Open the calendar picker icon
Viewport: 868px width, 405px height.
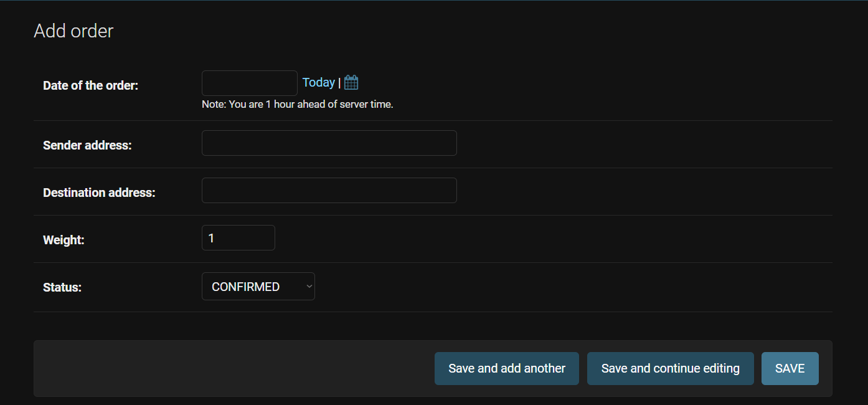[x=351, y=82]
